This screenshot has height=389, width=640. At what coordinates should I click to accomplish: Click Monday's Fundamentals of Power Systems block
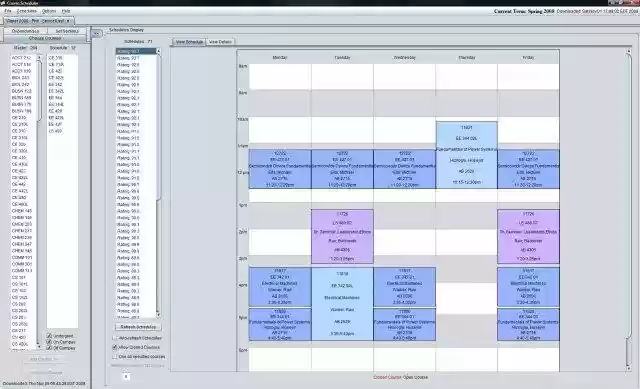[280, 325]
